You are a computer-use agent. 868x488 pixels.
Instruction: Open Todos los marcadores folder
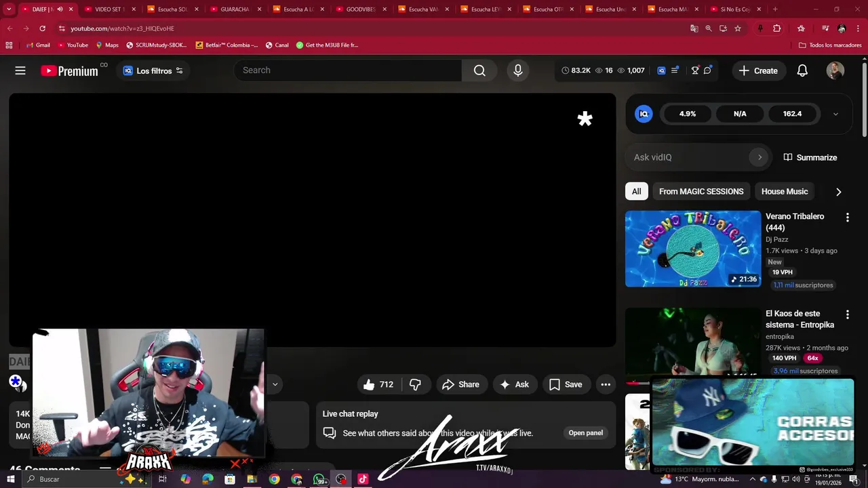click(830, 45)
